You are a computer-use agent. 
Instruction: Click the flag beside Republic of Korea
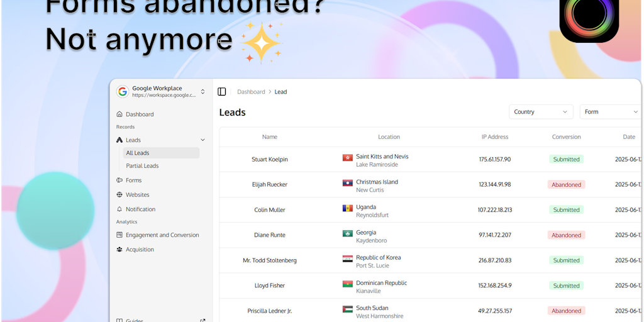[x=348, y=258]
